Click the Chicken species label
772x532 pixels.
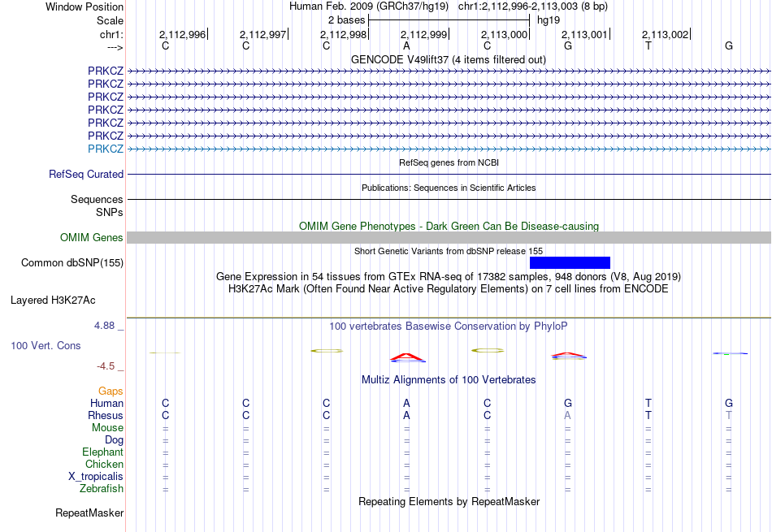pyautogui.click(x=104, y=464)
